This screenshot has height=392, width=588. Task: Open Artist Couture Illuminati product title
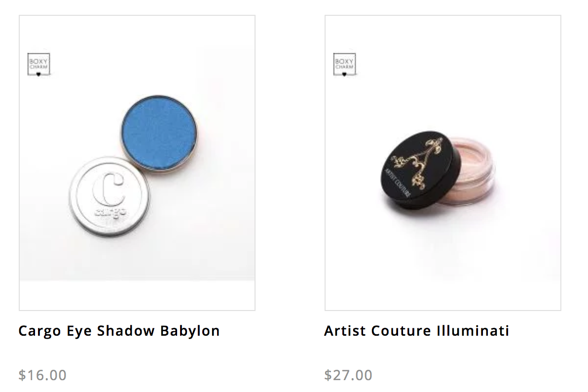click(x=417, y=331)
